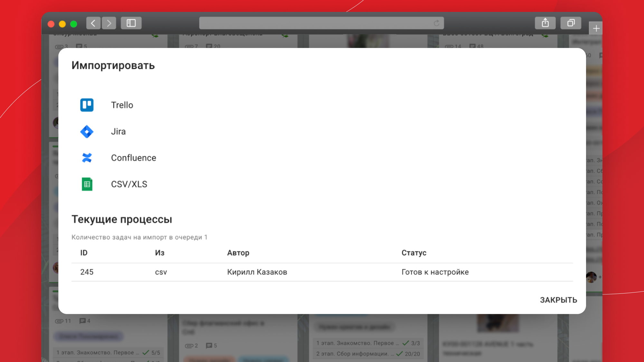
Task: Click the Автор column header
Action: tap(238, 253)
